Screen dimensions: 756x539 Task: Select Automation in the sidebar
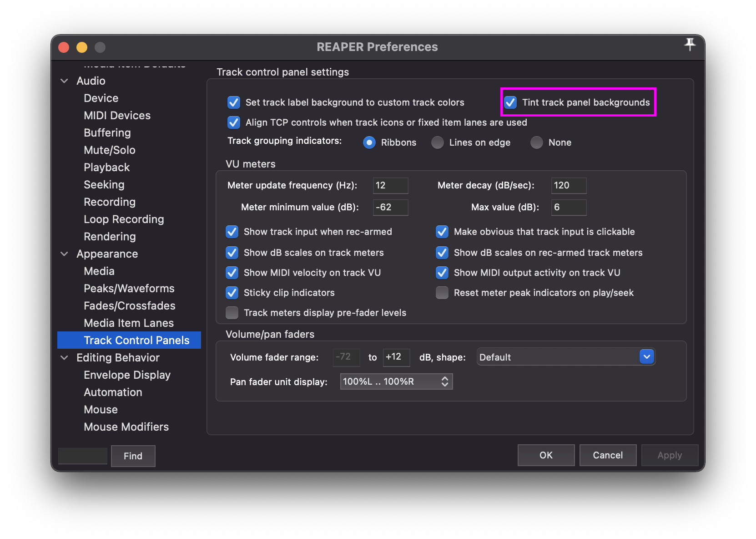point(113,392)
